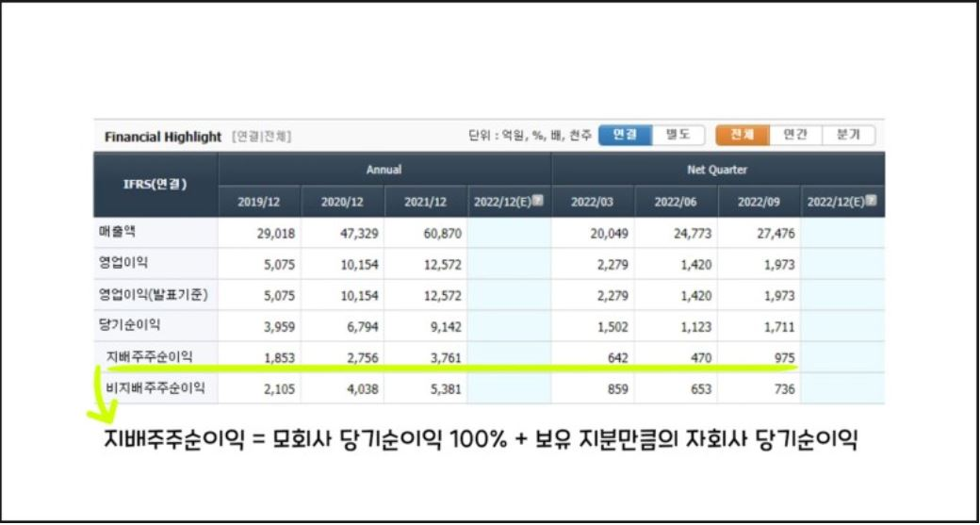Viewport: 980px width, 525px height.
Task: Click quarterly revenue value 20,049
Action: (x=610, y=234)
